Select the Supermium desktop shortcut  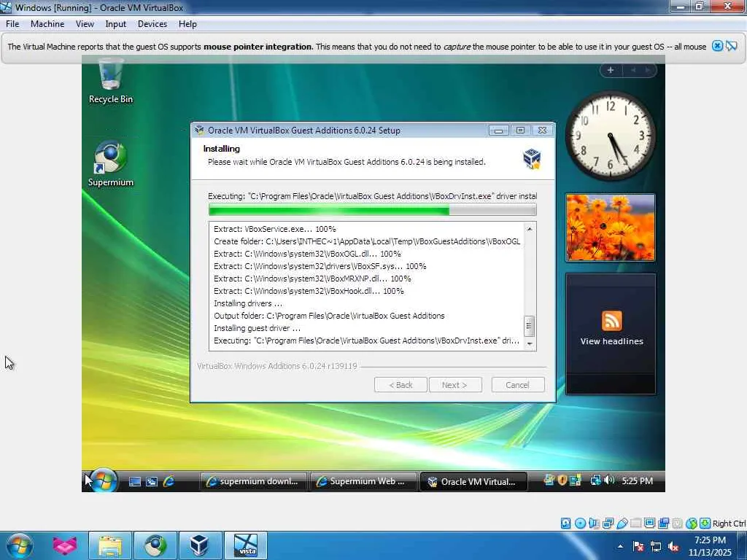(x=111, y=164)
